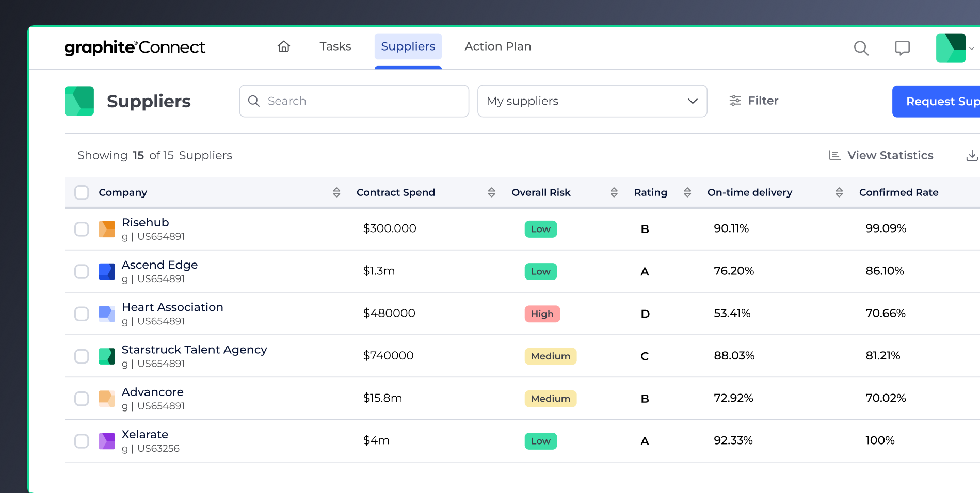This screenshot has height=493, width=980.
Task: Sort by Contract Spend column arrows
Action: tap(491, 192)
